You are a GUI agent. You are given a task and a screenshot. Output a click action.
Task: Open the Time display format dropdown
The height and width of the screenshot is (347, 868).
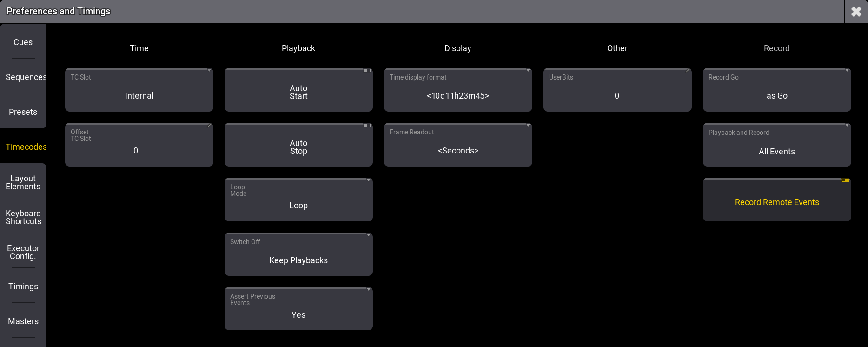(x=457, y=90)
